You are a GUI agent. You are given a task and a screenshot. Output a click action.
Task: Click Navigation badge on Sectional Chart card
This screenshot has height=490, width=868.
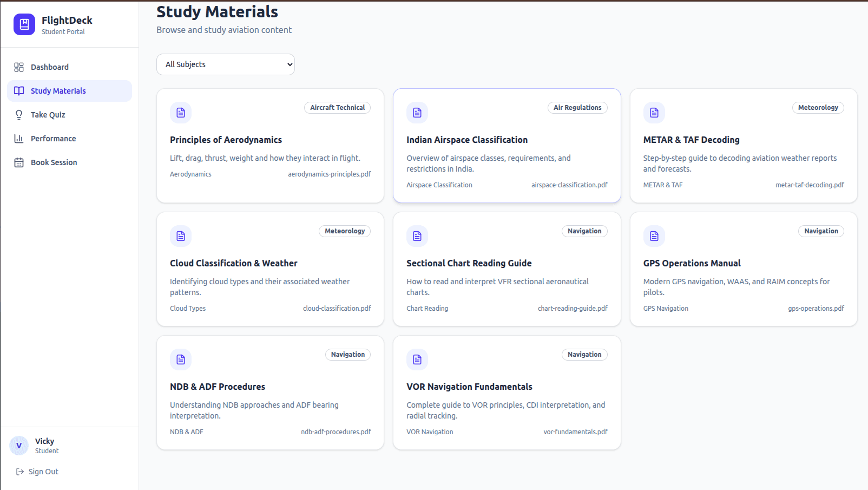point(584,231)
